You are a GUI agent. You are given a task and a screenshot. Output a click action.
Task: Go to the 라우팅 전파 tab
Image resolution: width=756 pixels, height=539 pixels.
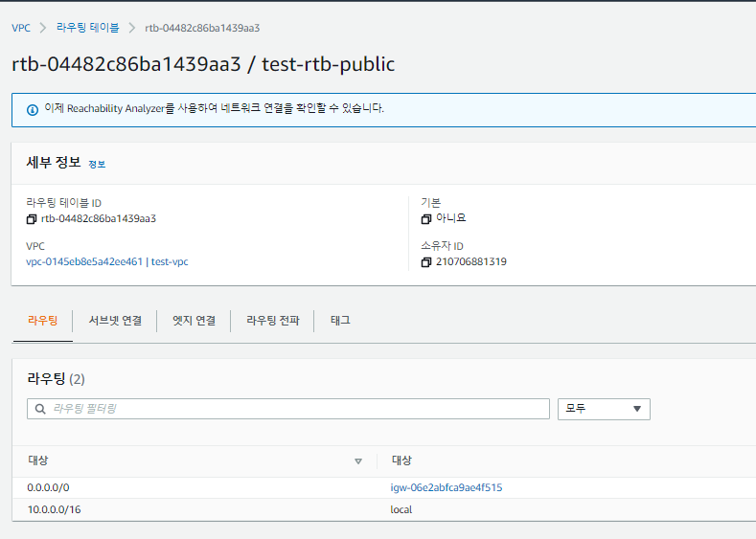(x=272, y=321)
